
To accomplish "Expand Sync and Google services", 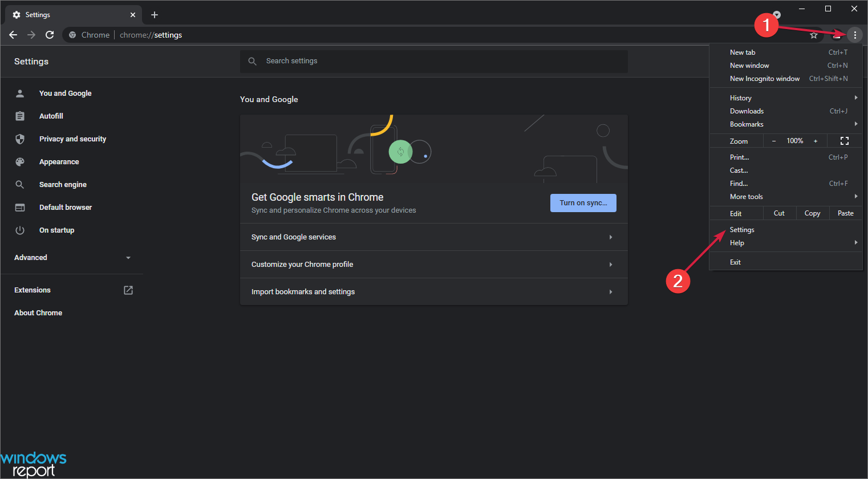I will point(434,237).
